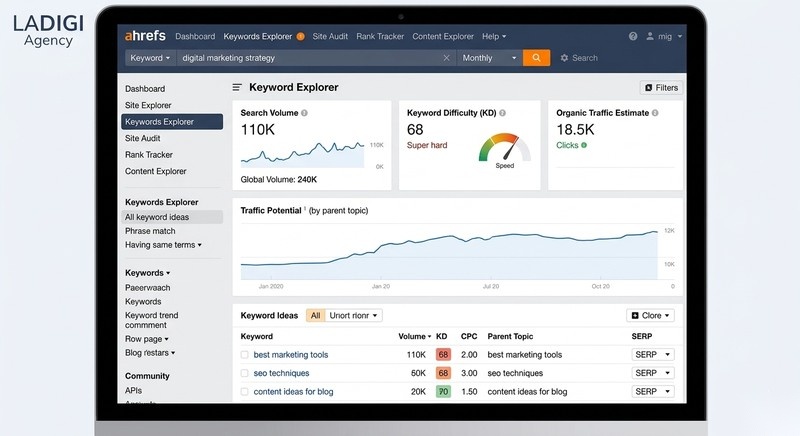
Task: Click the Paeerwaach sidebar item
Action: [x=147, y=288]
